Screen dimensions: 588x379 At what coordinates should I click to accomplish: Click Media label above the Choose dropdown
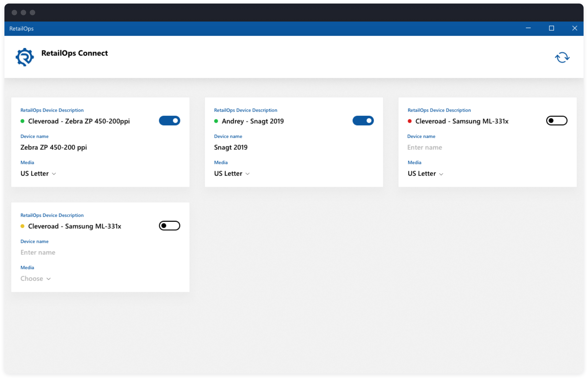pos(27,267)
